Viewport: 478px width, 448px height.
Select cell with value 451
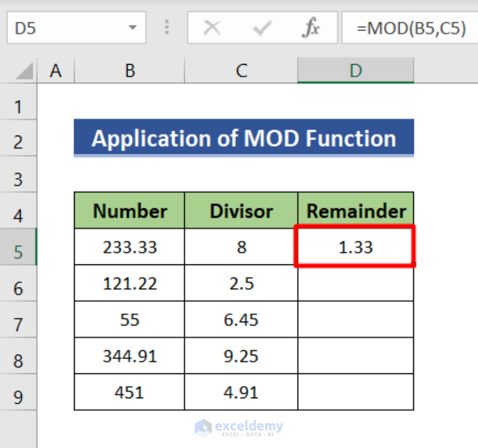129,392
